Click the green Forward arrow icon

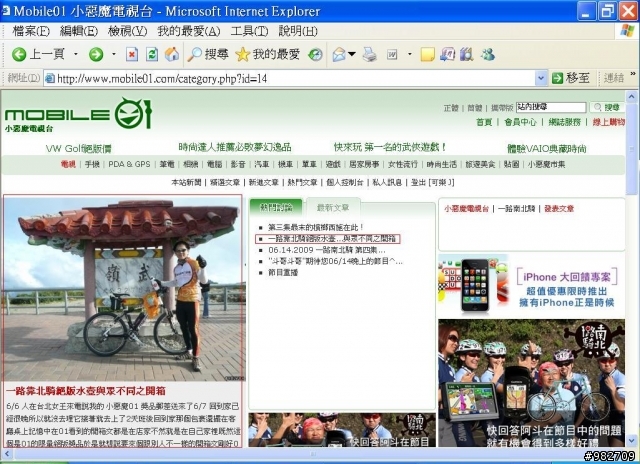point(96,54)
